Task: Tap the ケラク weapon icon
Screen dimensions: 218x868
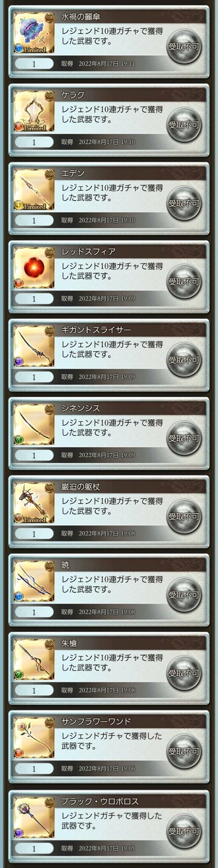Action: (34, 111)
